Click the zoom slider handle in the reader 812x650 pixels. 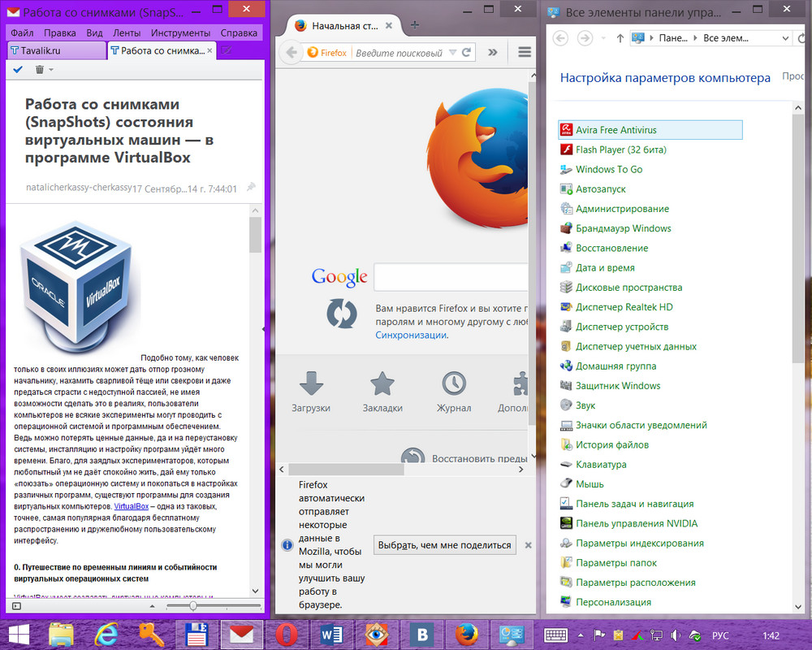(x=192, y=605)
